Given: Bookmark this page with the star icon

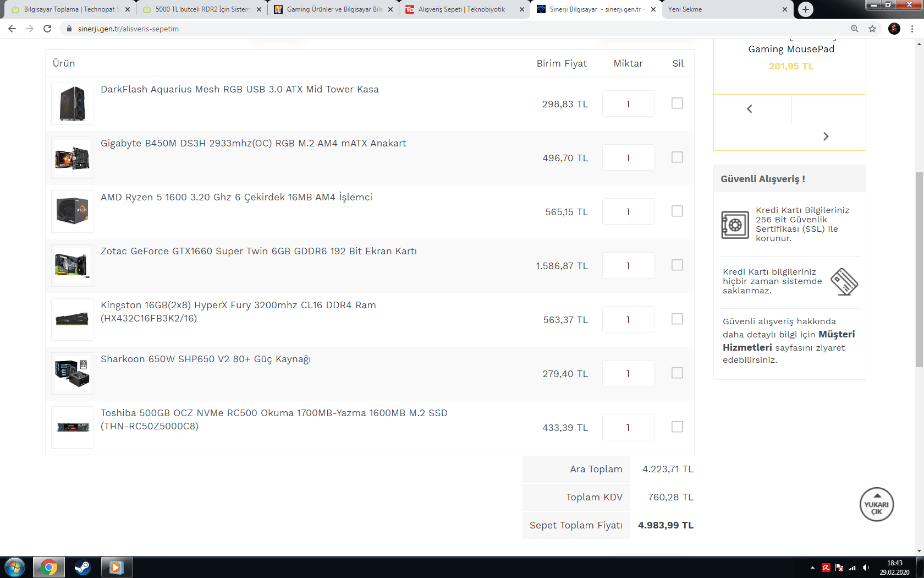Looking at the screenshot, I should [872, 29].
